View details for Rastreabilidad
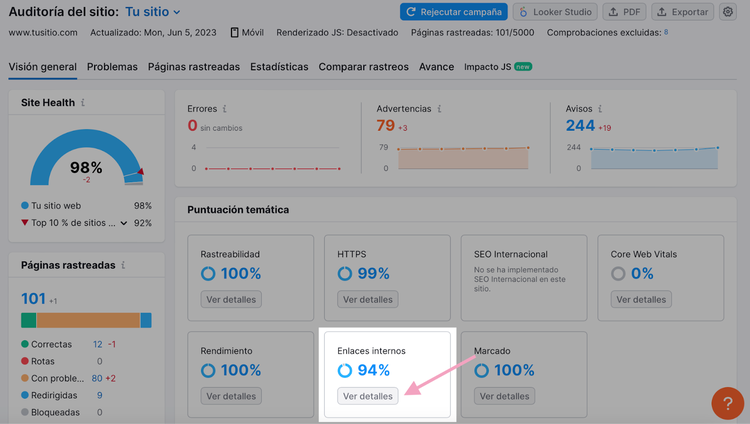The image size is (750, 424). point(231,300)
